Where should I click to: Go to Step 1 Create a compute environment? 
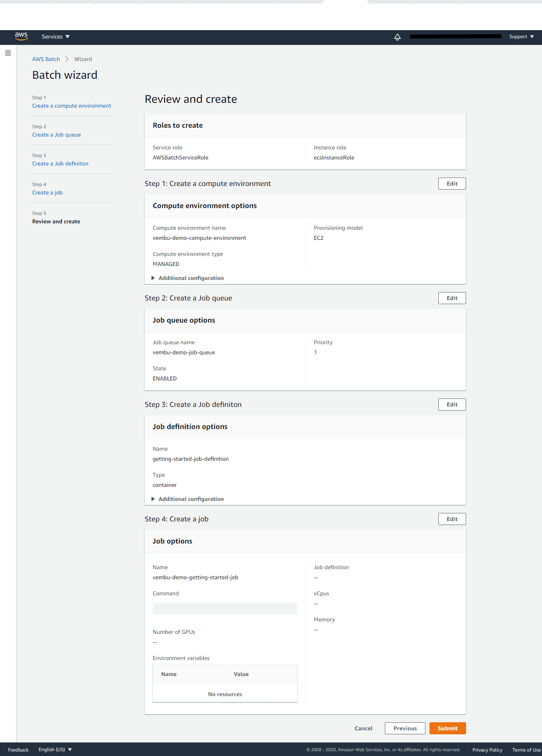tap(72, 106)
